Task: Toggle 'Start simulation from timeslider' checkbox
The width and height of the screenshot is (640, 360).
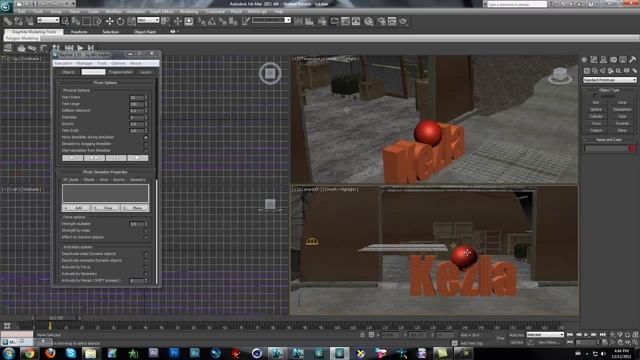Action: coord(146,151)
